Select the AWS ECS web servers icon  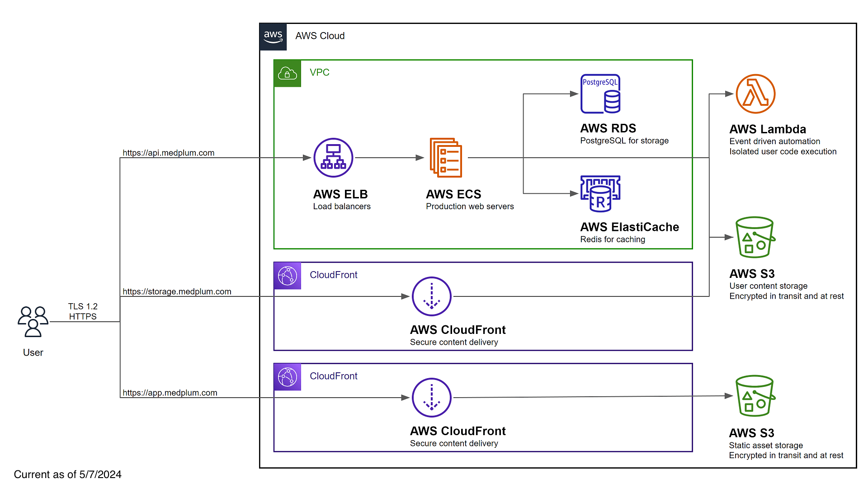pyautogui.click(x=446, y=158)
